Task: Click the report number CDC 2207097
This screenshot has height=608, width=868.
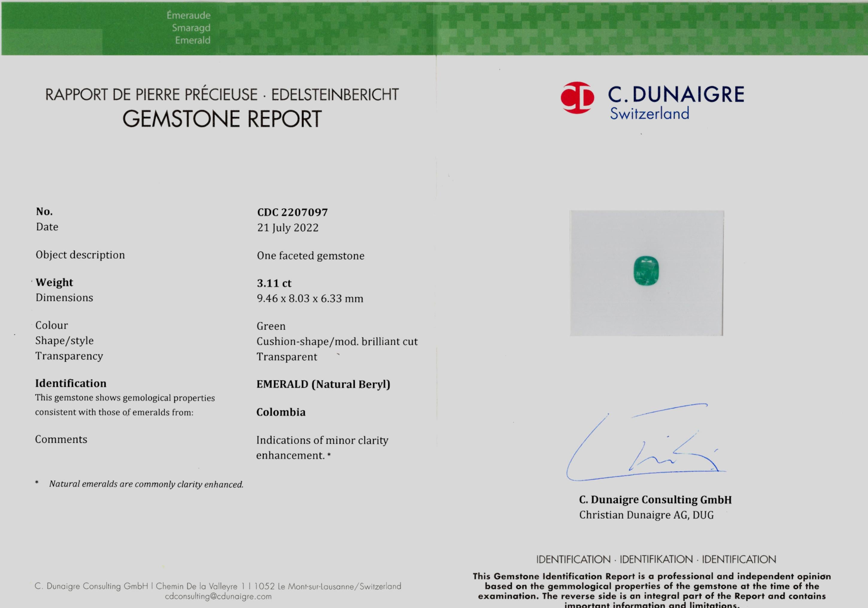Action: tap(292, 212)
